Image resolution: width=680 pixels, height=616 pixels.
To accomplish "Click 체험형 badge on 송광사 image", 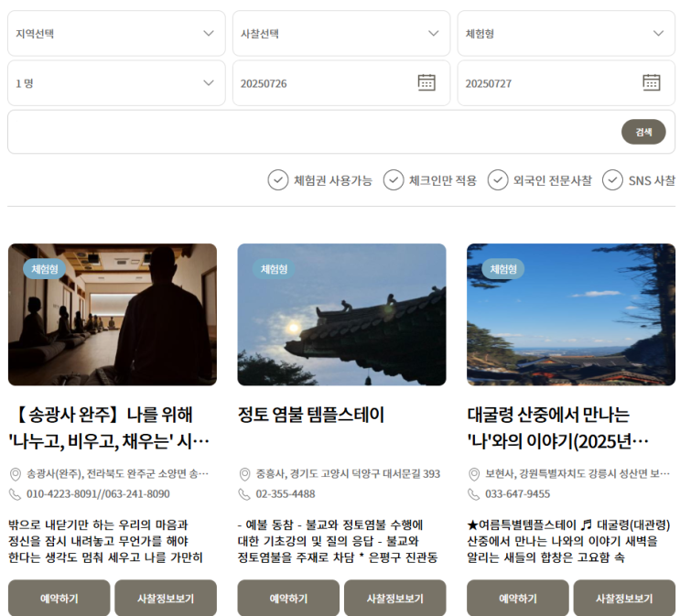I will tap(45, 269).
